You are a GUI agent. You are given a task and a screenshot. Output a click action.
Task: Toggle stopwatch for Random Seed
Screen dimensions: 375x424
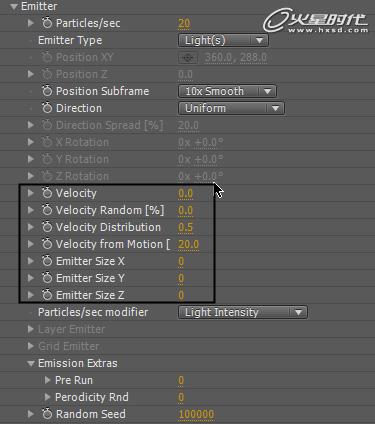pos(47,414)
